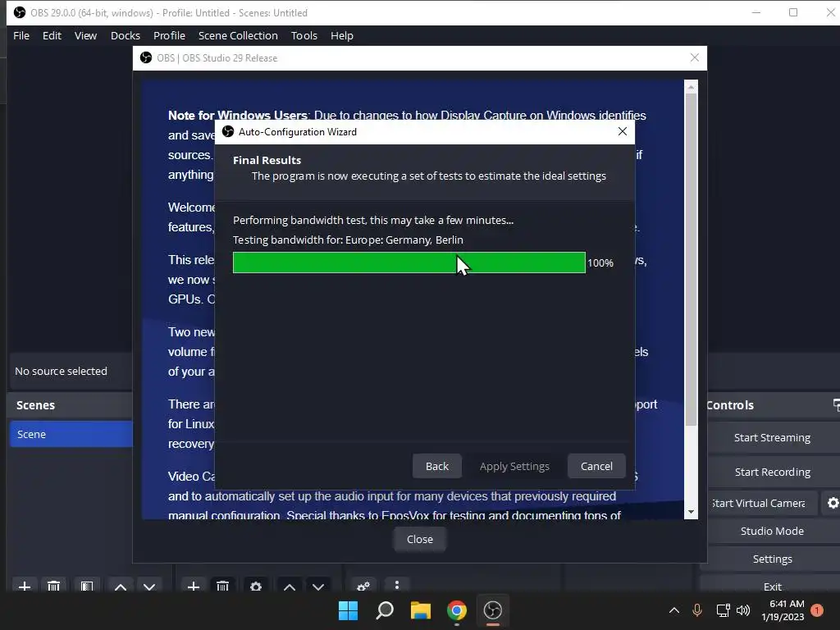Click Exit in the Controls dock
The width and height of the screenshot is (840, 630).
(772, 585)
